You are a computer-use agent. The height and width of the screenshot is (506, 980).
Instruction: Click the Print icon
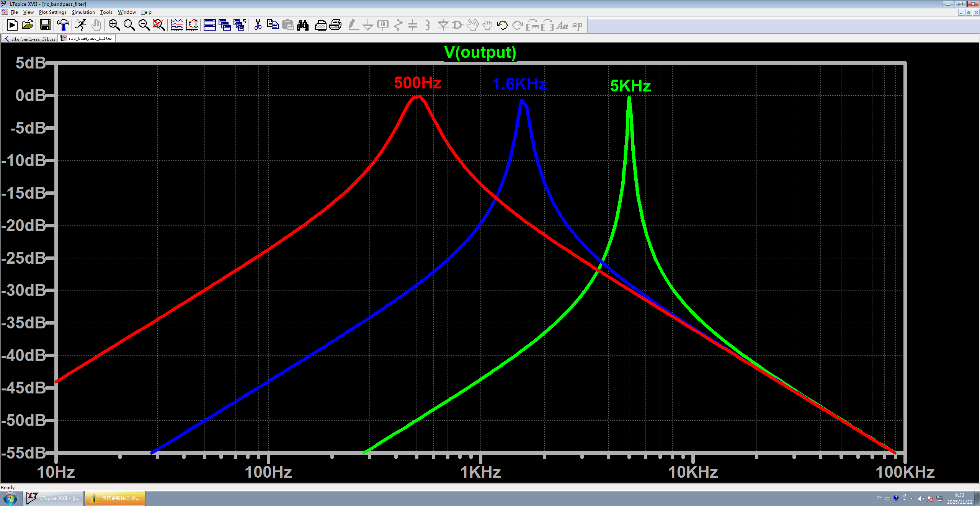coord(335,25)
